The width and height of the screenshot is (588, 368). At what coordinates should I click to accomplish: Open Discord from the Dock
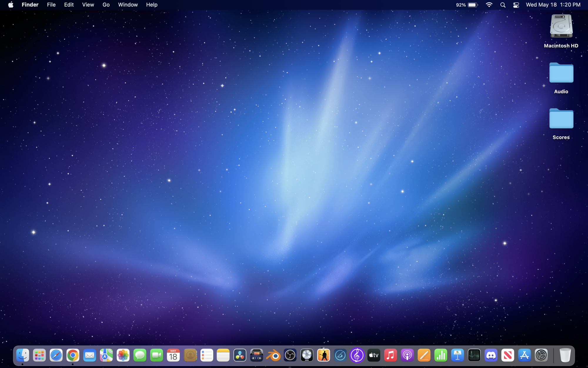point(491,355)
